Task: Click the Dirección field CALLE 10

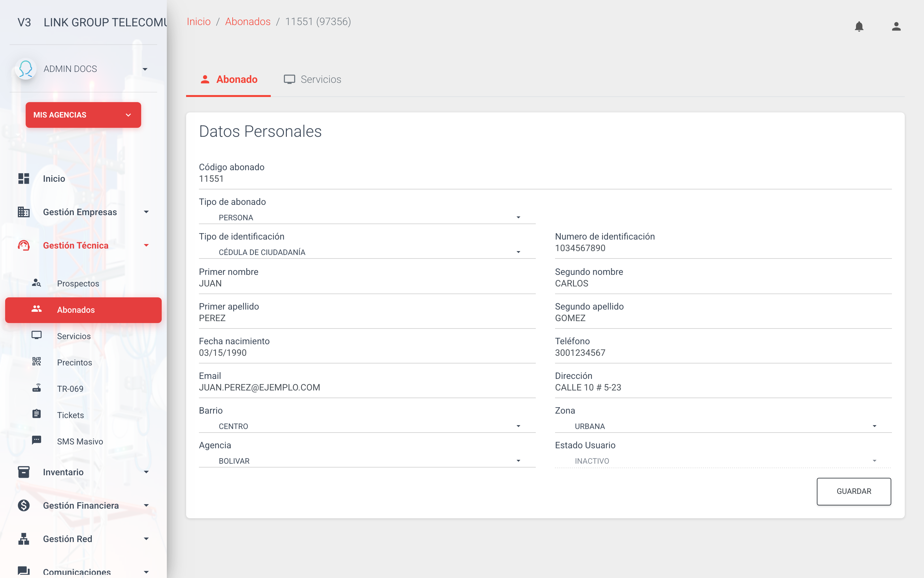Action: (x=723, y=388)
